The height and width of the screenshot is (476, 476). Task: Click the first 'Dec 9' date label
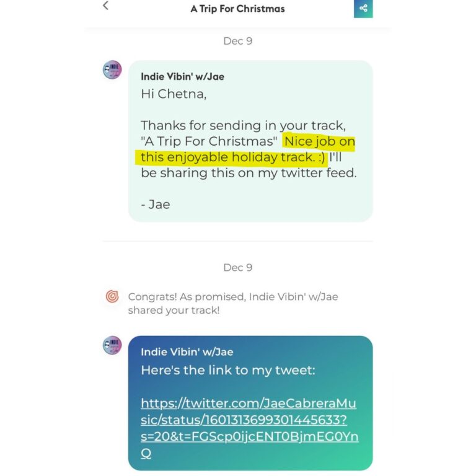click(238, 41)
